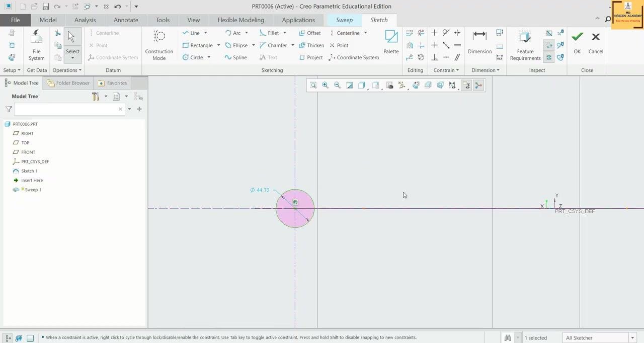The height and width of the screenshot is (343, 644).
Task: Open the sketcher Palette
Action: [x=391, y=42]
